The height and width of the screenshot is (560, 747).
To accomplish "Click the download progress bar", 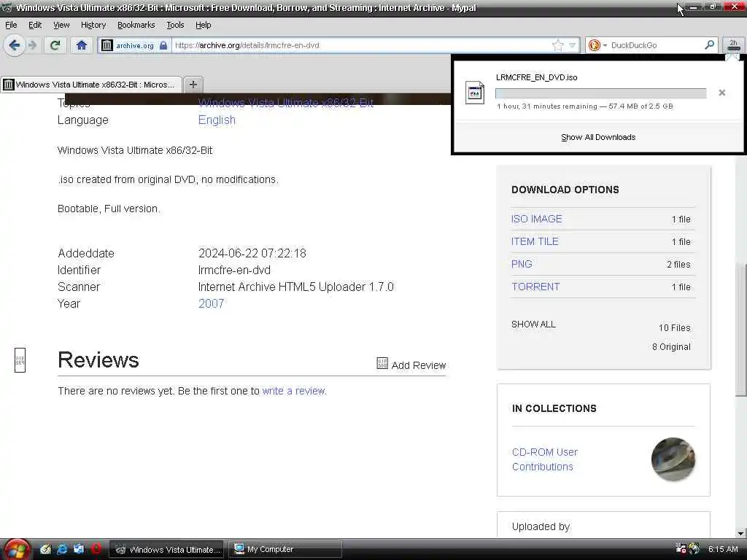I will pos(601,93).
